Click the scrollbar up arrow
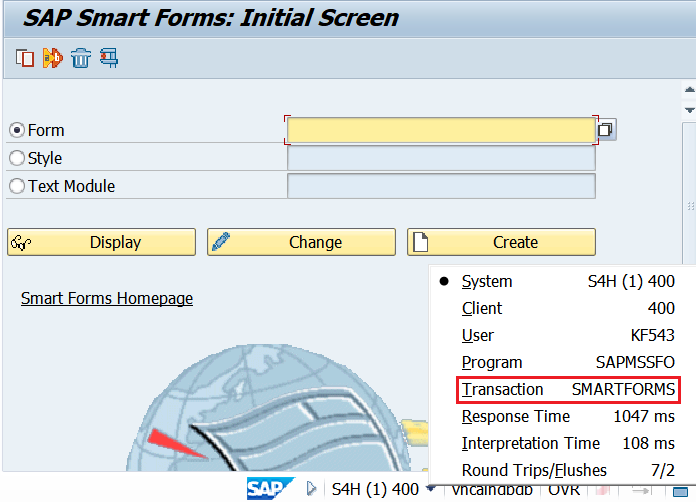Image resolution: width=696 pixels, height=502 pixels. pyautogui.click(x=688, y=88)
